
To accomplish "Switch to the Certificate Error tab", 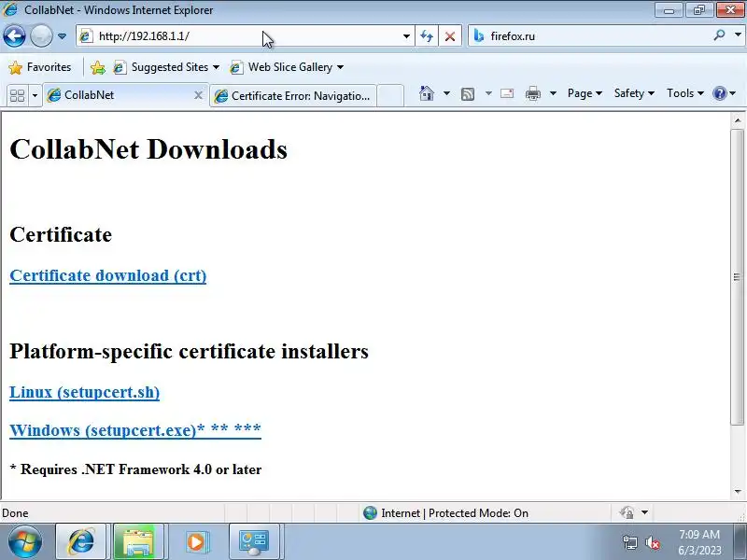I will (x=293, y=96).
